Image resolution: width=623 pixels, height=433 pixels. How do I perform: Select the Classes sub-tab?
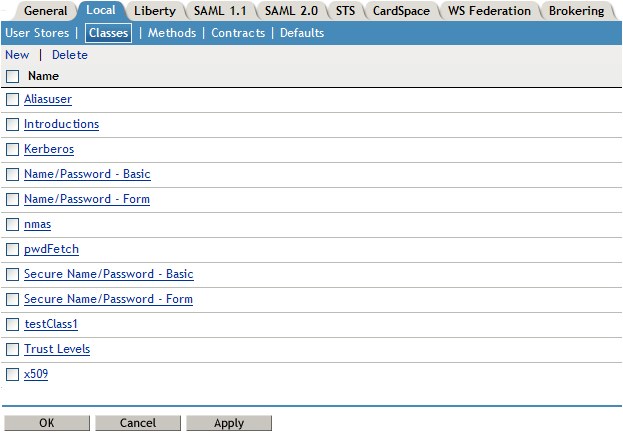(108, 33)
